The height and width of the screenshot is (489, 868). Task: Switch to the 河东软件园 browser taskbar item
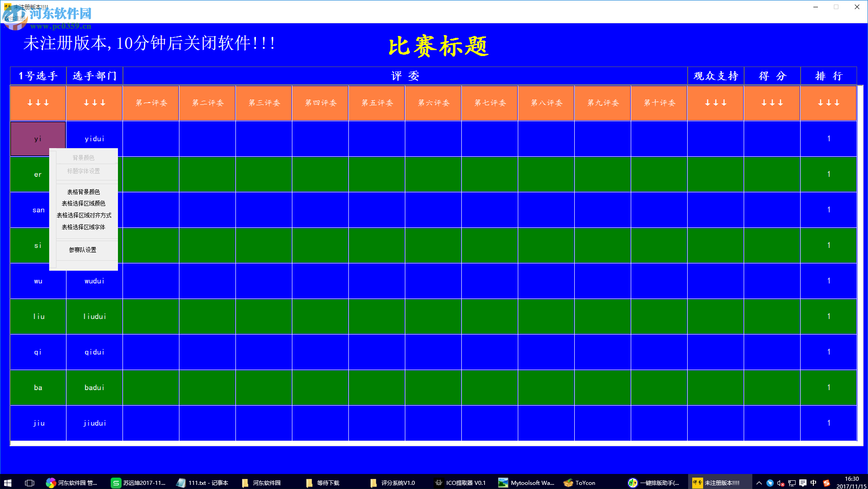(x=73, y=483)
